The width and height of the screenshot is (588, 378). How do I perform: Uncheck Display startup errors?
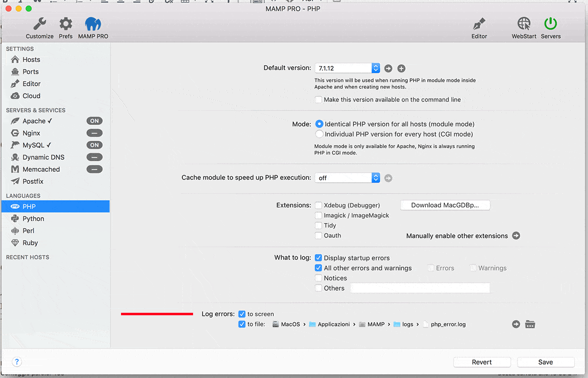(318, 258)
